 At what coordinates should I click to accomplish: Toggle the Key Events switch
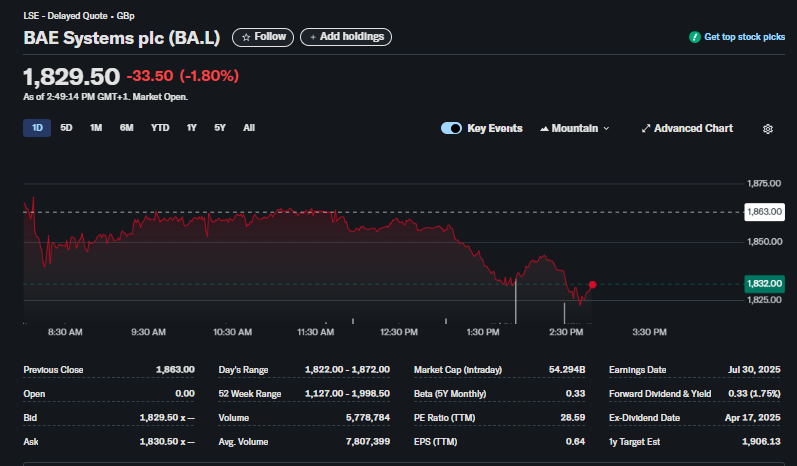tap(451, 128)
